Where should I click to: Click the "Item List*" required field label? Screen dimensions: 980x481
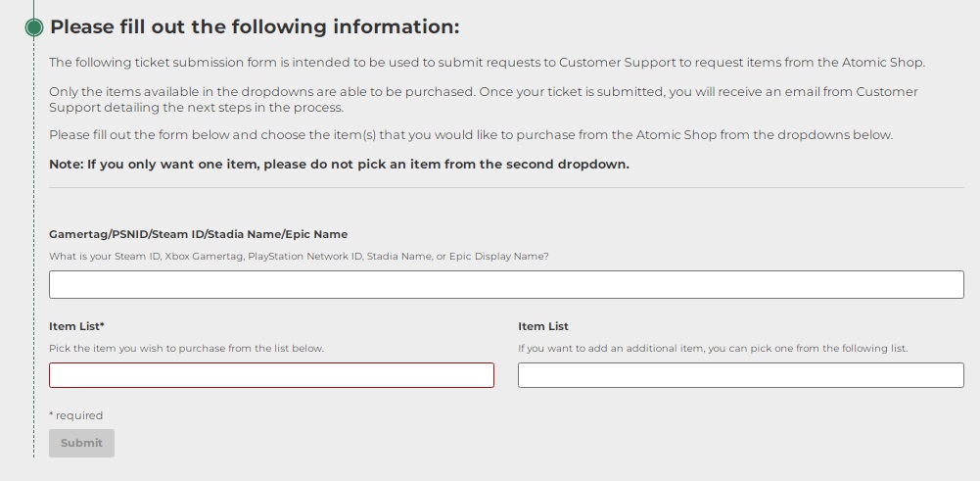coord(76,326)
